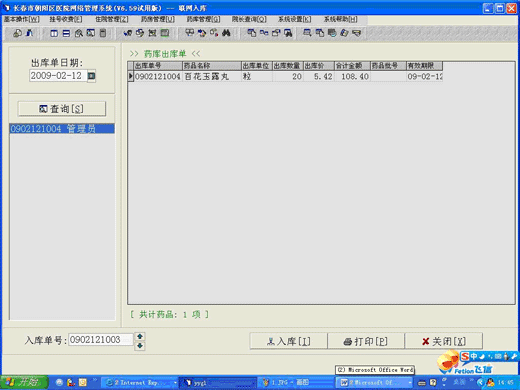This screenshot has height=390, width=520.
Task: Click the 开始 Start button on taskbar
Action: click(24, 382)
